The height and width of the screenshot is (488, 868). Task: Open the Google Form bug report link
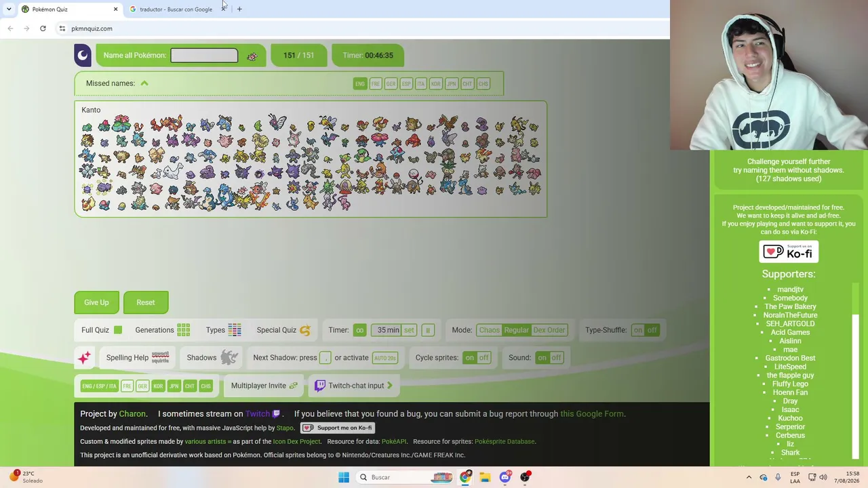(x=592, y=414)
